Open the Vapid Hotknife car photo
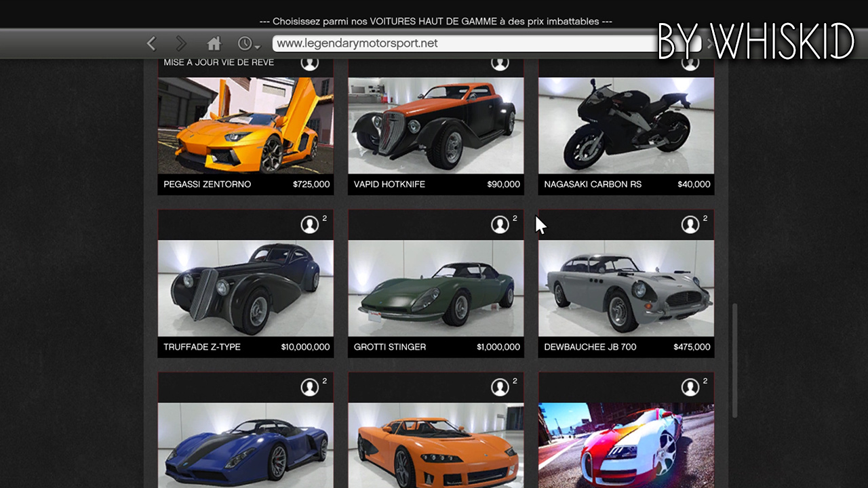This screenshot has height=488, width=868. 436,125
